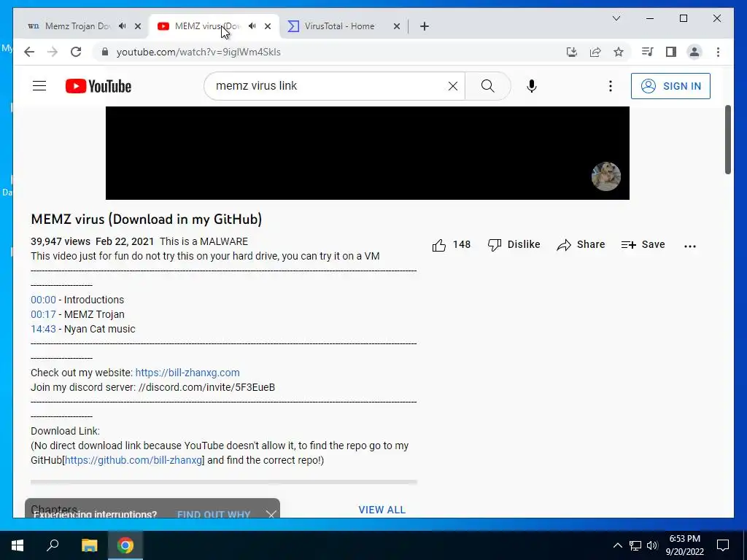Switch to the Memz Trojan Download tab

pyautogui.click(x=76, y=26)
